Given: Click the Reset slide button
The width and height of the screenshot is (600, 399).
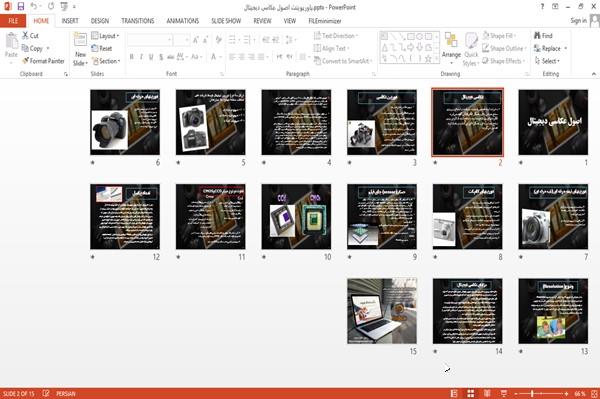Looking at the screenshot, I should coord(102,48).
